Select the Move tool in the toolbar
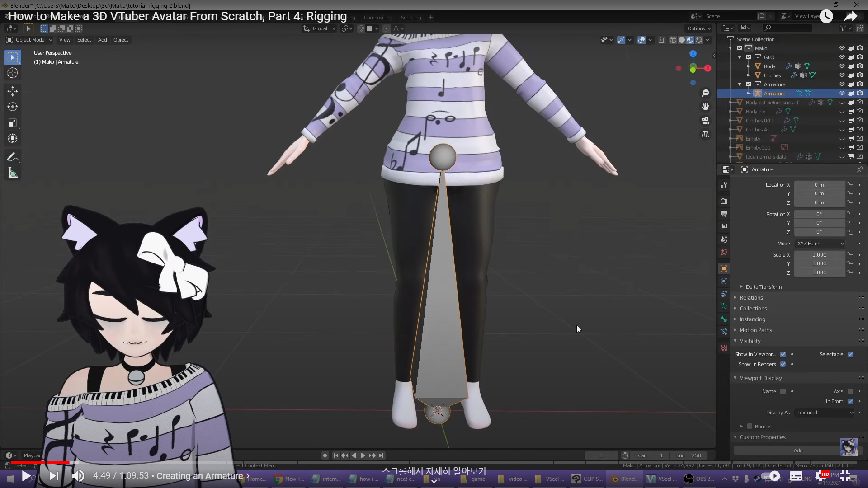The image size is (868, 488). click(x=12, y=91)
